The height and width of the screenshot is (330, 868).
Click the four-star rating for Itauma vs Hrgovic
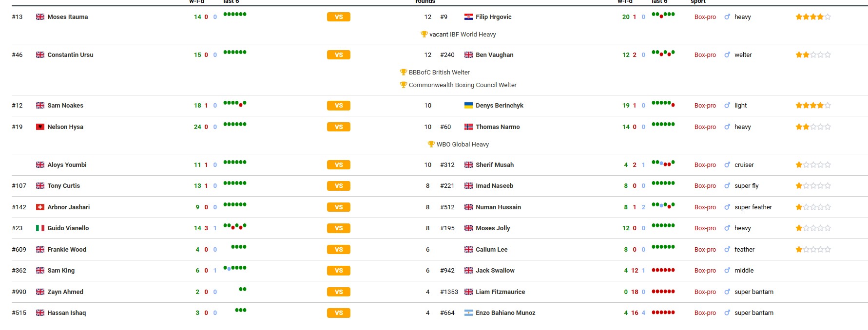[x=813, y=17]
